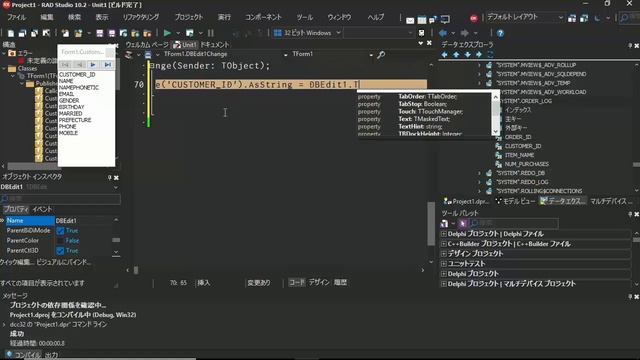Click the up arrow in Data Explorer toolbar
The image size is (640, 360).
(456, 54)
